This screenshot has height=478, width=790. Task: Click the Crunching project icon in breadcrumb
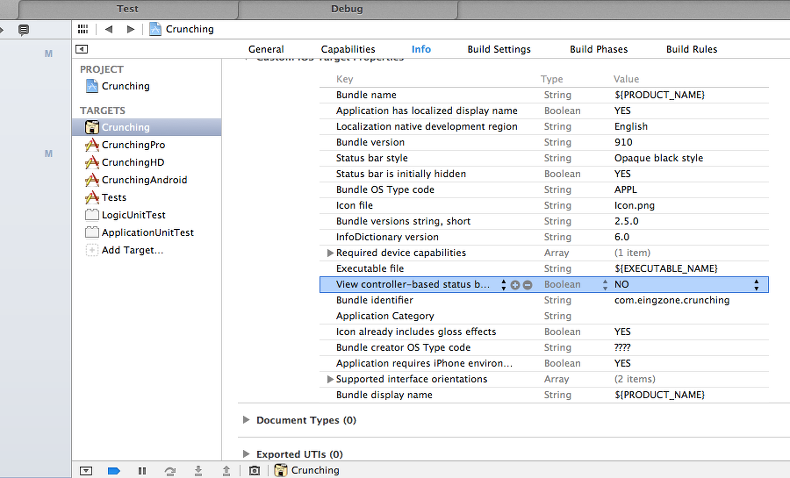pyautogui.click(x=155, y=29)
